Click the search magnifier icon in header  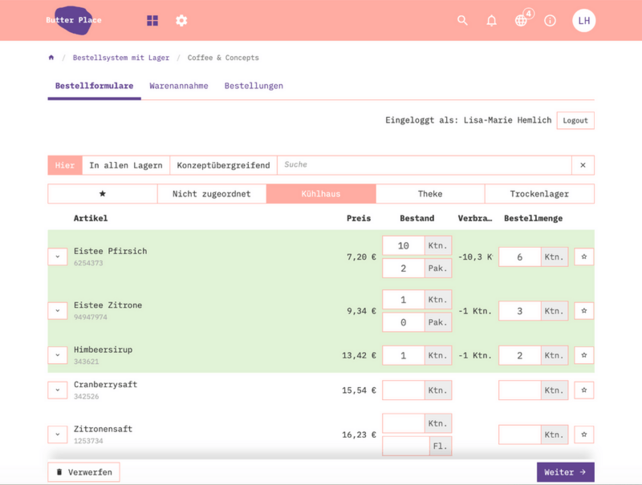coord(462,20)
